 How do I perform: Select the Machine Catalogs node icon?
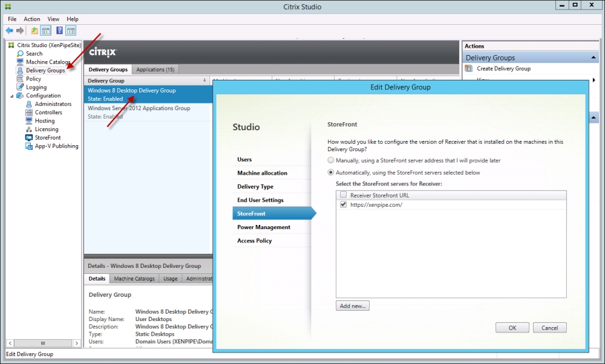click(20, 62)
